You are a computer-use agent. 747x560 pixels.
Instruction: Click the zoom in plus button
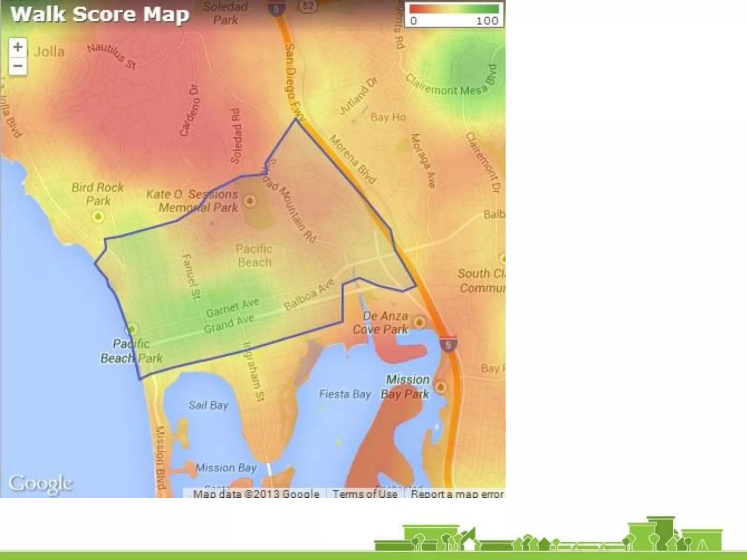coord(18,47)
